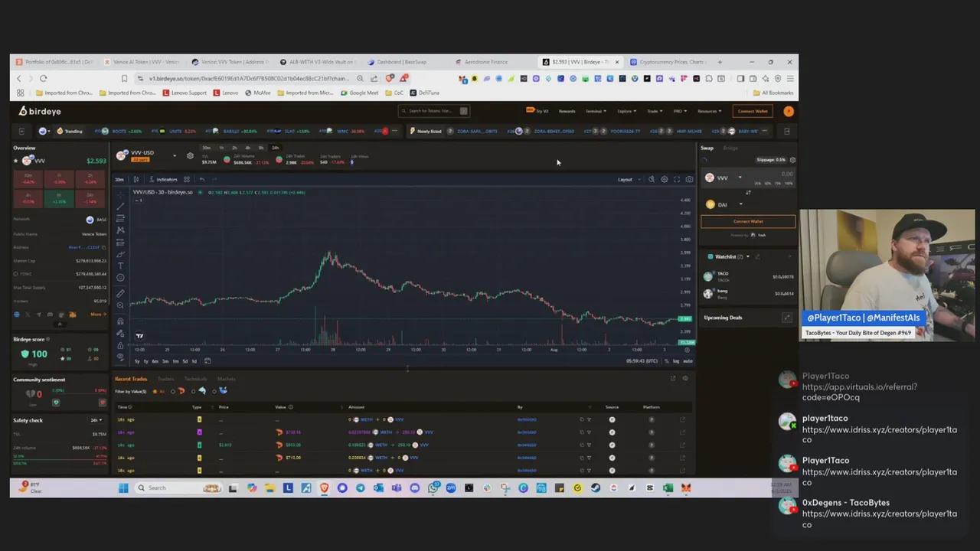Switch to Bridge tab
This screenshot has width=980, height=551.
pyautogui.click(x=730, y=148)
